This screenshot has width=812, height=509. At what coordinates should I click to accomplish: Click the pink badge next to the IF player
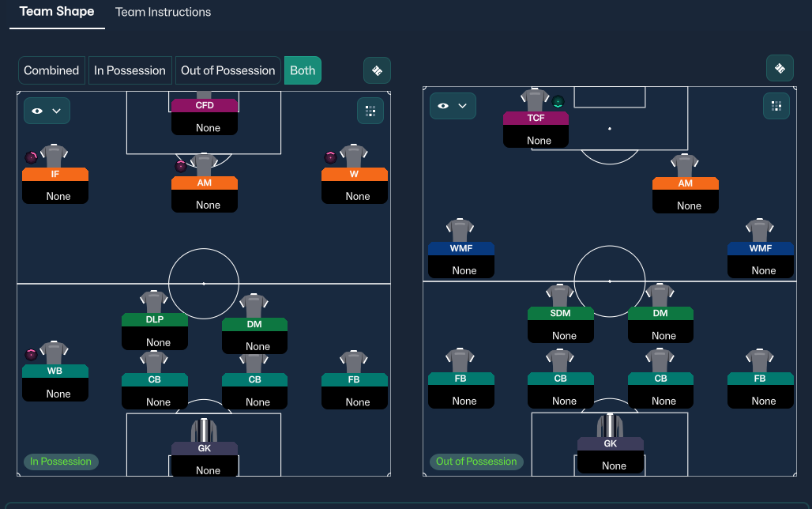coord(31,157)
